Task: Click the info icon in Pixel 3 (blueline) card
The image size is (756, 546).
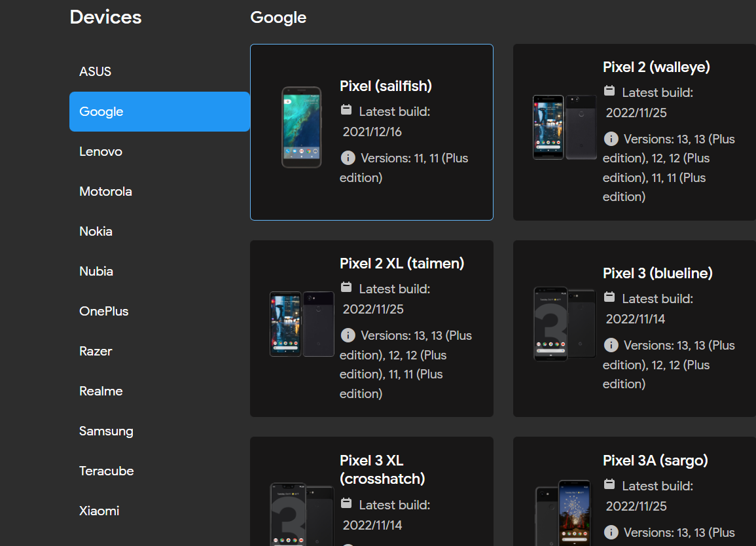Action: (611, 345)
